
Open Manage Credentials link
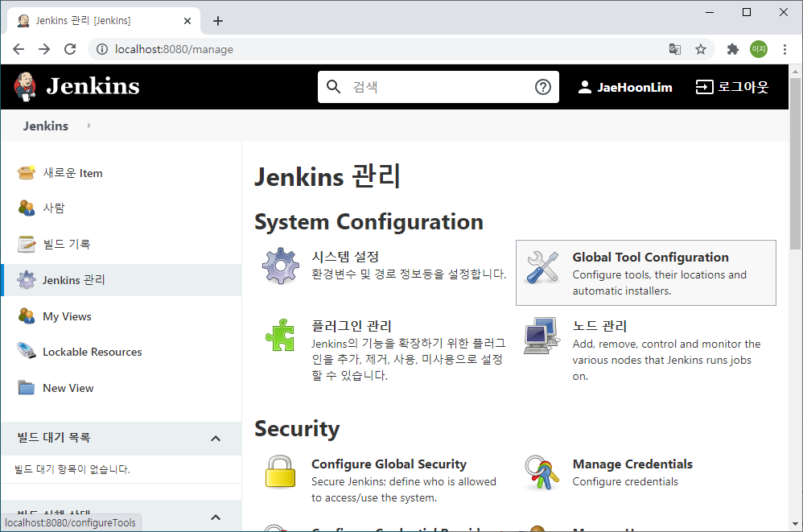coord(632,464)
